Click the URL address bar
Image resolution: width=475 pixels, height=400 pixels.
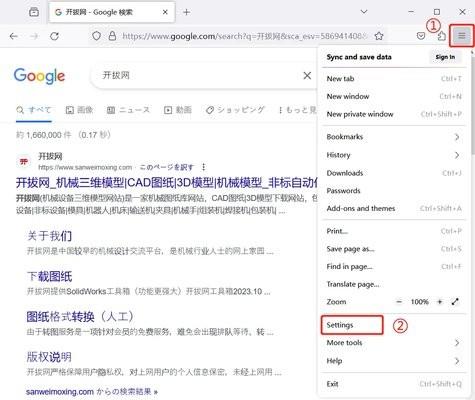click(245, 36)
